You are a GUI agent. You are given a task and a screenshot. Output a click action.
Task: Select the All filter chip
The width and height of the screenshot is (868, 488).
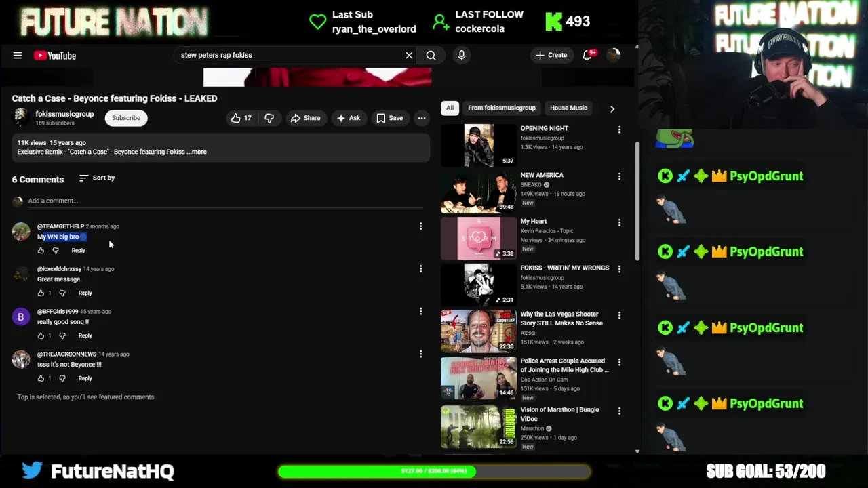[x=450, y=108]
